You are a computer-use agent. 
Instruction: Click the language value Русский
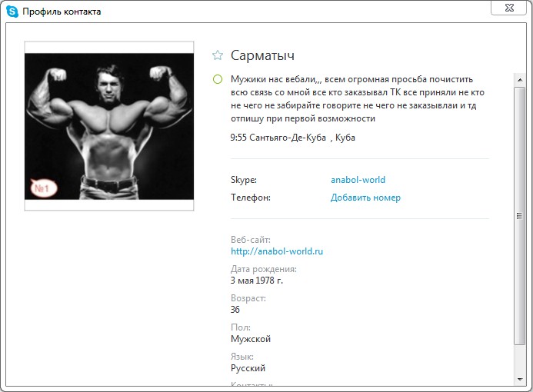[248, 368]
